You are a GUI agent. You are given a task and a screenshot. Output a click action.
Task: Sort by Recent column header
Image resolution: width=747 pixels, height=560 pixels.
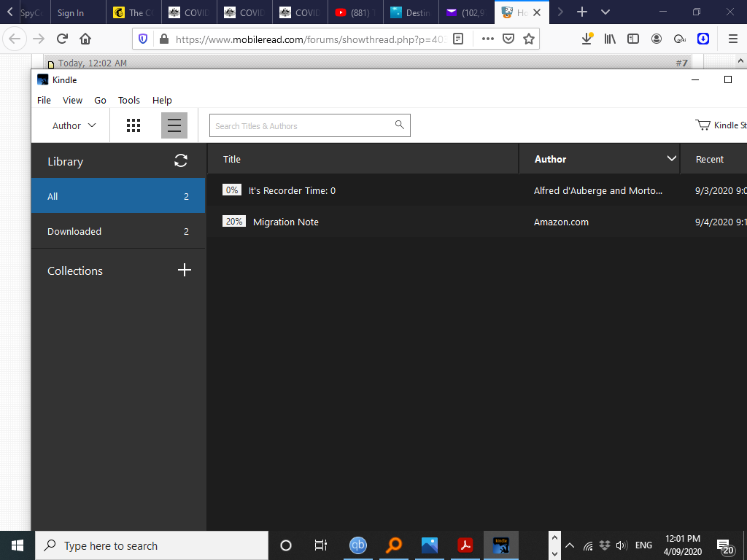point(713,158)
